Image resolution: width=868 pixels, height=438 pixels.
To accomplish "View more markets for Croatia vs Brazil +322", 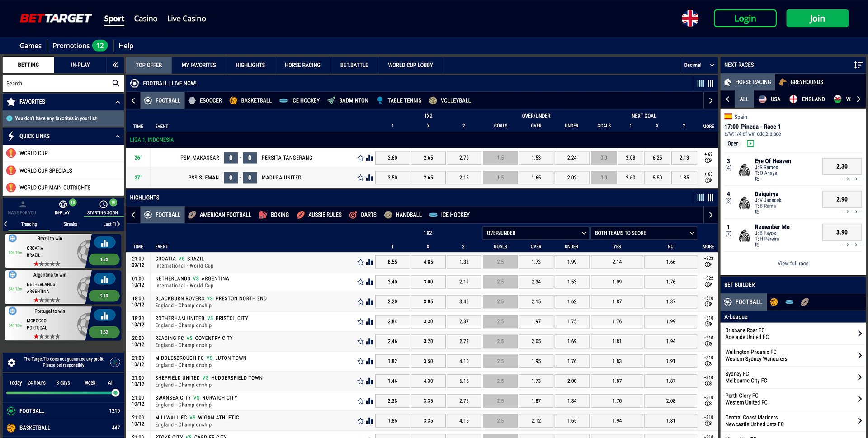I will 708,262.
